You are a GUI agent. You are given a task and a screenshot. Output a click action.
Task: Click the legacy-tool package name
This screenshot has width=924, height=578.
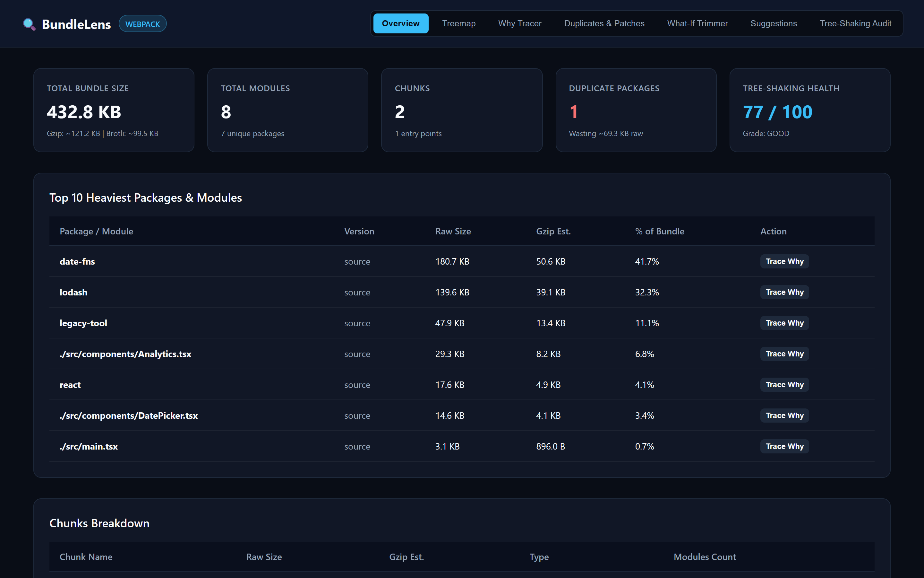click(x=83, y=323)
